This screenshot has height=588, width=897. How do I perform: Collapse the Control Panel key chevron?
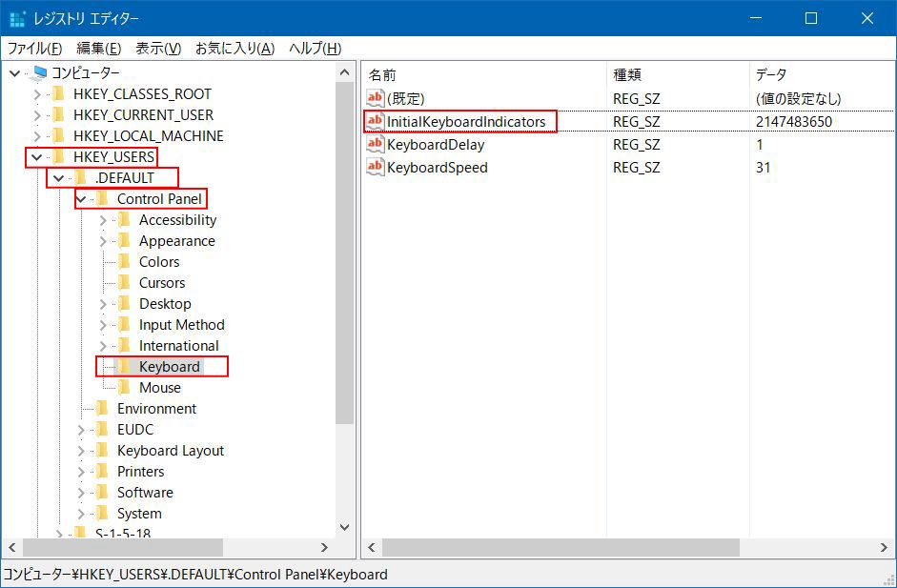click(x=81, y=199)
